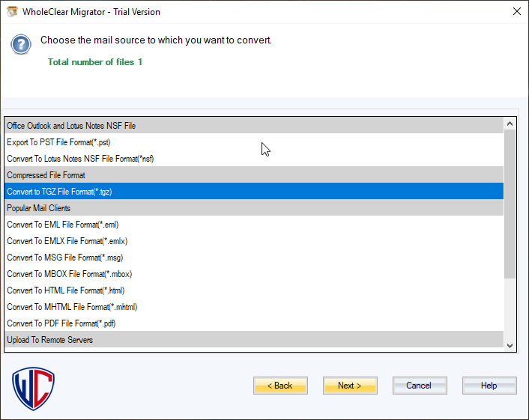Click the blue question mark help icon
This screenshot has height=420, width=529.
(21, 44)
